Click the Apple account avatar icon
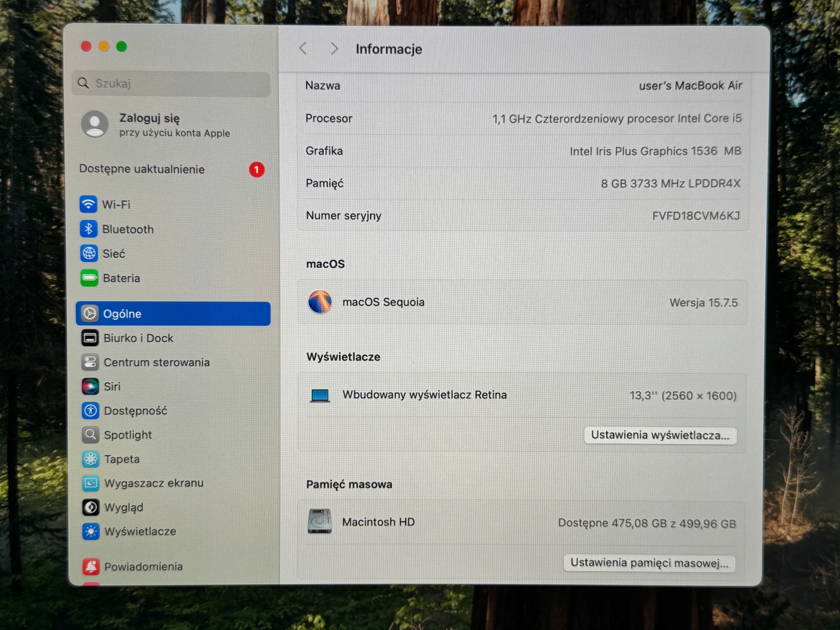Viewport: 840px width, 630px height. point(94,124)
